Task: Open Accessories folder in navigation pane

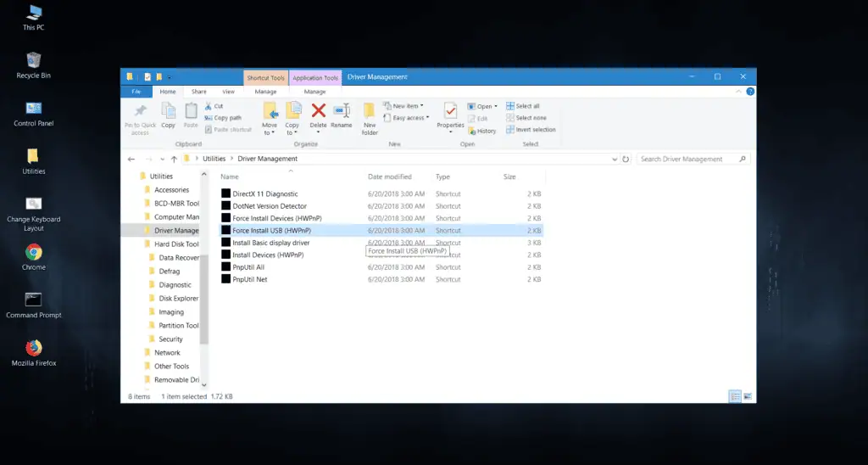Action: 170,189
